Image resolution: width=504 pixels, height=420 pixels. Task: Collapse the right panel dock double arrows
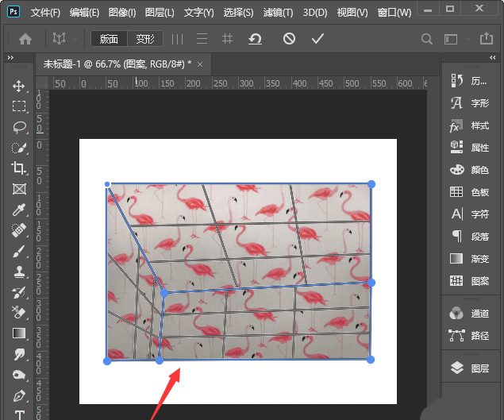click(491, 58)
